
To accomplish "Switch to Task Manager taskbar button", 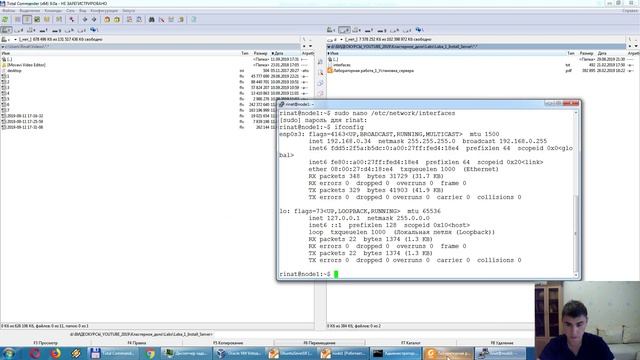I will pos(187,353).
